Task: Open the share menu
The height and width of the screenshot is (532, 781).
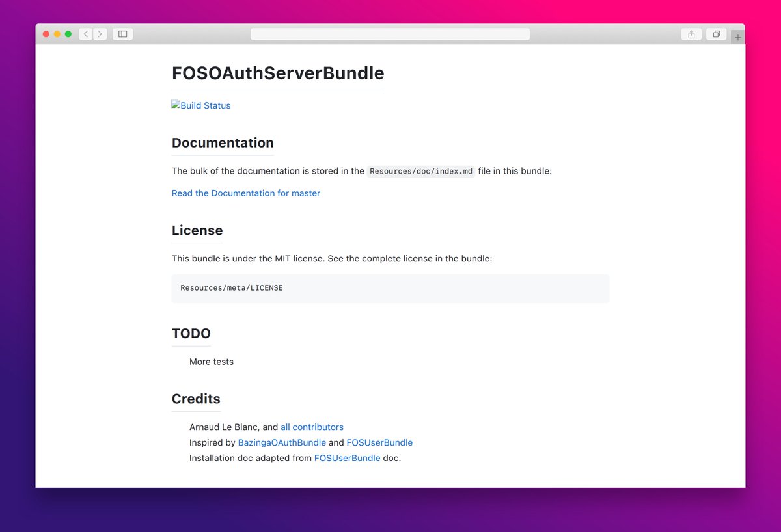Action: 691,34
